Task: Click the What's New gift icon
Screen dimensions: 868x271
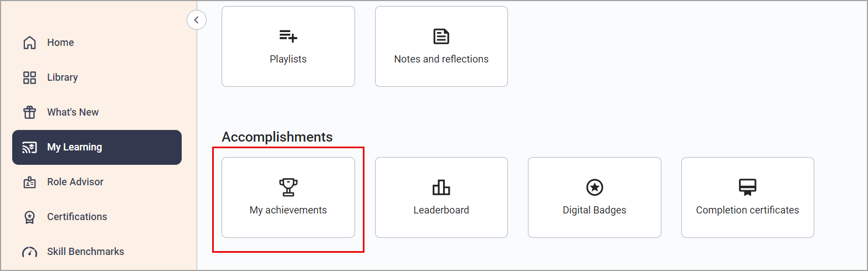Action: point(29,112)
